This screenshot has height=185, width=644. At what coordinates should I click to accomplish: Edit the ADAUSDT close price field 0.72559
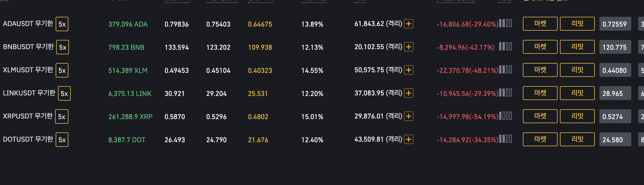point(615,24)
